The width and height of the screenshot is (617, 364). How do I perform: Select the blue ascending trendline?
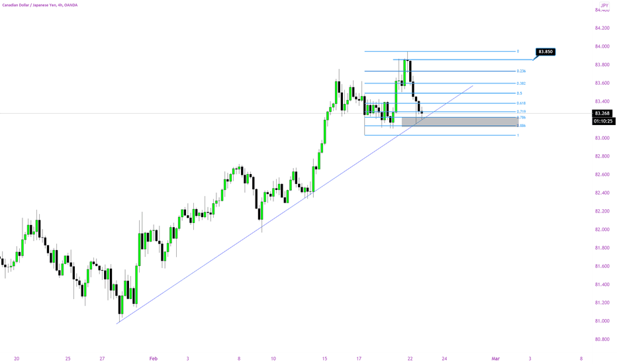coord(295,205)
